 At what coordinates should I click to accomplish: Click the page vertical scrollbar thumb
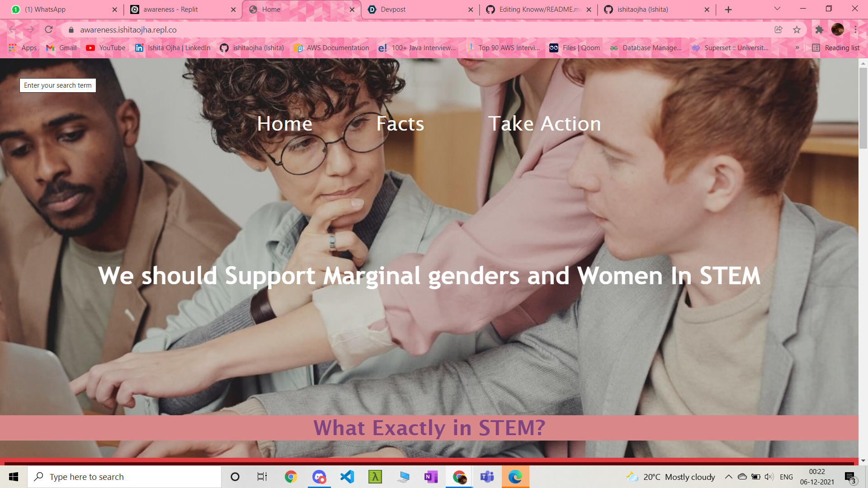tap(863, 108)
